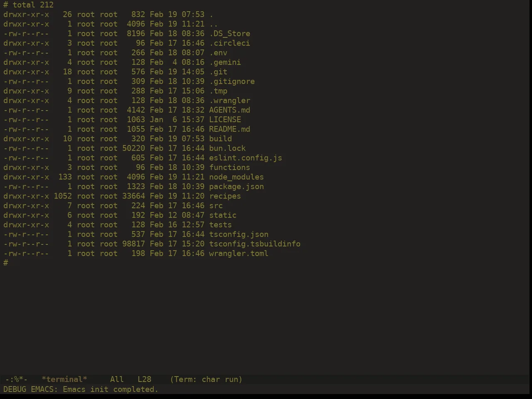This screenshot has width=532, height=399.
Task: Click the AGENTS.md file name
Action: coord(229,110)
